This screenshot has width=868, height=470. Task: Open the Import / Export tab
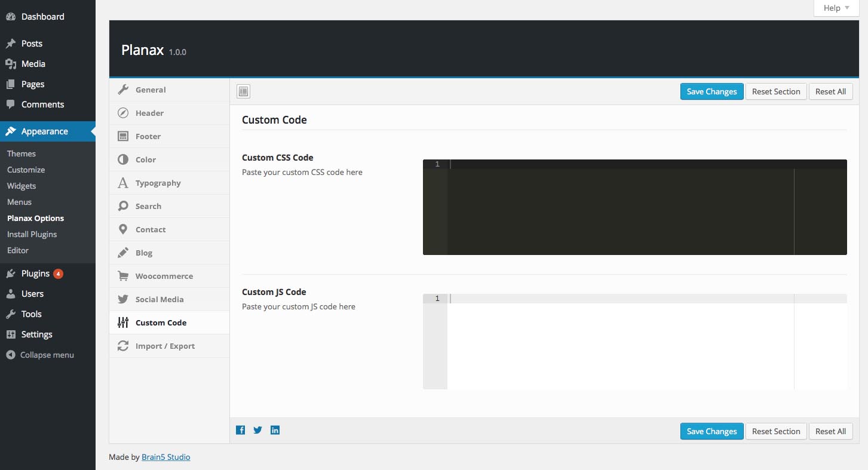[x=165, y=346]
